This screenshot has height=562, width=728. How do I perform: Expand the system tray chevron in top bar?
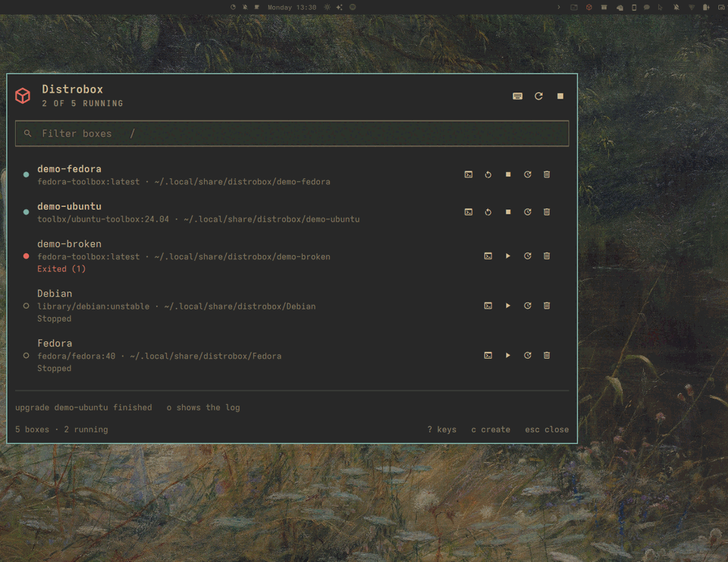coord(559,8)
